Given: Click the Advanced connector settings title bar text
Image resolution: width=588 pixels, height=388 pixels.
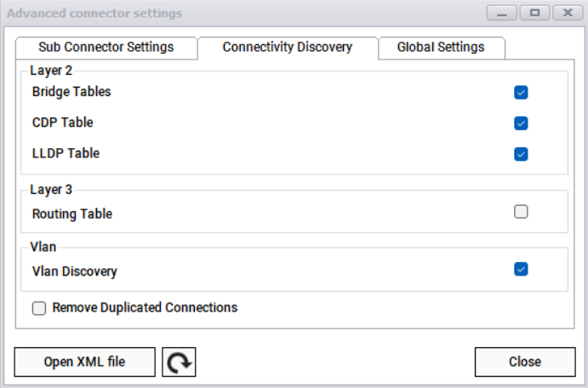Looking at the screenshot, I should [x=96, y=14].
